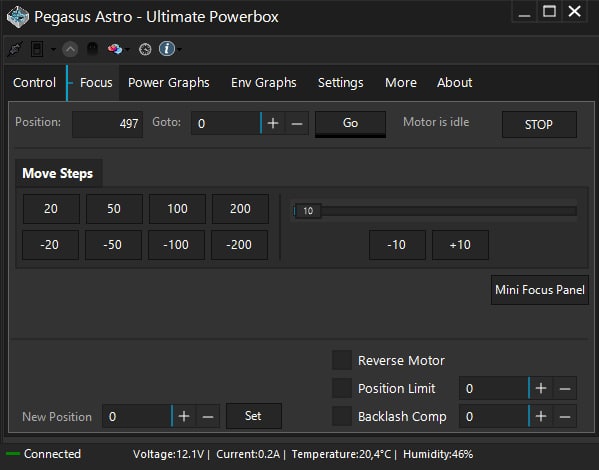The image size is (599, 470).
Task: Click the colorful theme palette icon
Action: pyautogui.click(x=115, y=49)
